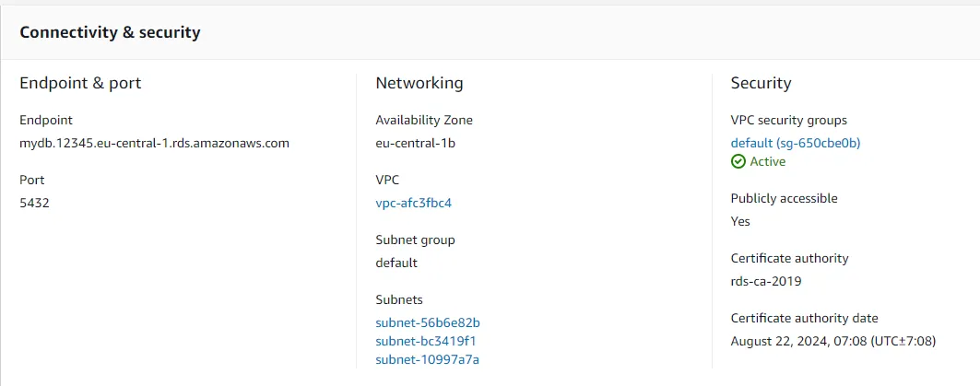This screenshot has width=980, height=386.
Task: Open the subnet-bc3419f1 link
Action: point(426,341)
